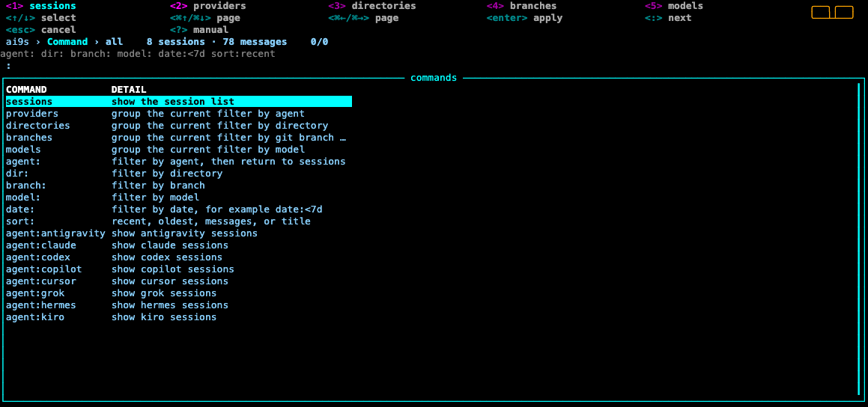Viewport: 868px width, 407px height.
Task: Select the 'agent:' filter command row
Action: 179,162
